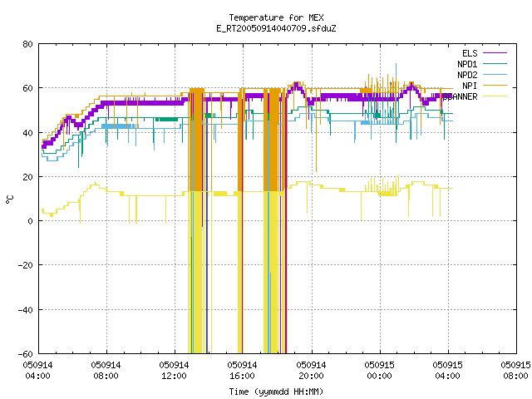
Task: Click the y-axis tick label -20
Action: point(26,265)
